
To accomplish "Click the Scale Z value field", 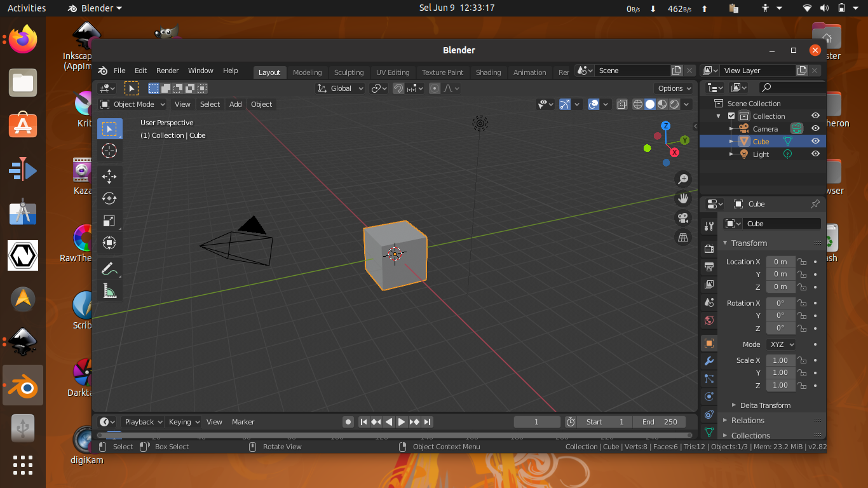I will coord(780,385).
